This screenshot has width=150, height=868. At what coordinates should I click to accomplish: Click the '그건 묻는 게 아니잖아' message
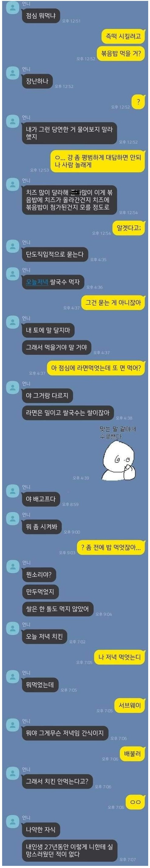coord(113,303)
